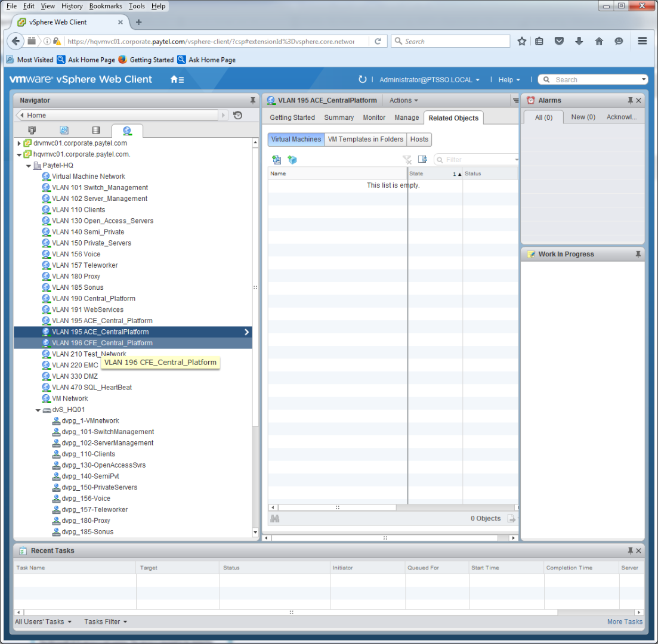Click the Most Visited bookmark

pyautogui.click(x=30, y=60)
